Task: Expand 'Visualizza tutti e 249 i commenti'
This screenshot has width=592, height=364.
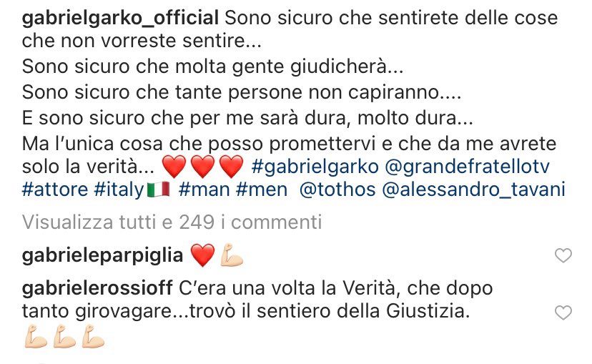Action: [x=172, y=222]
